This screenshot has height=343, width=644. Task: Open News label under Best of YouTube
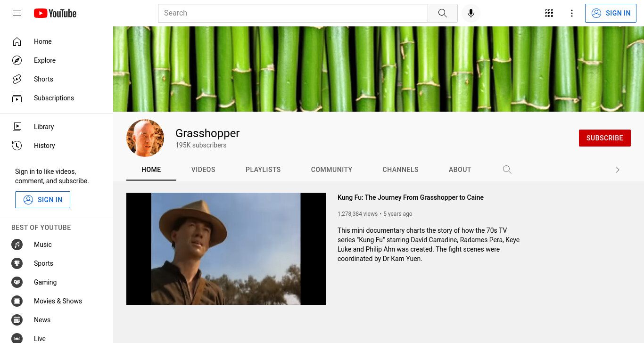pos(42,320)
